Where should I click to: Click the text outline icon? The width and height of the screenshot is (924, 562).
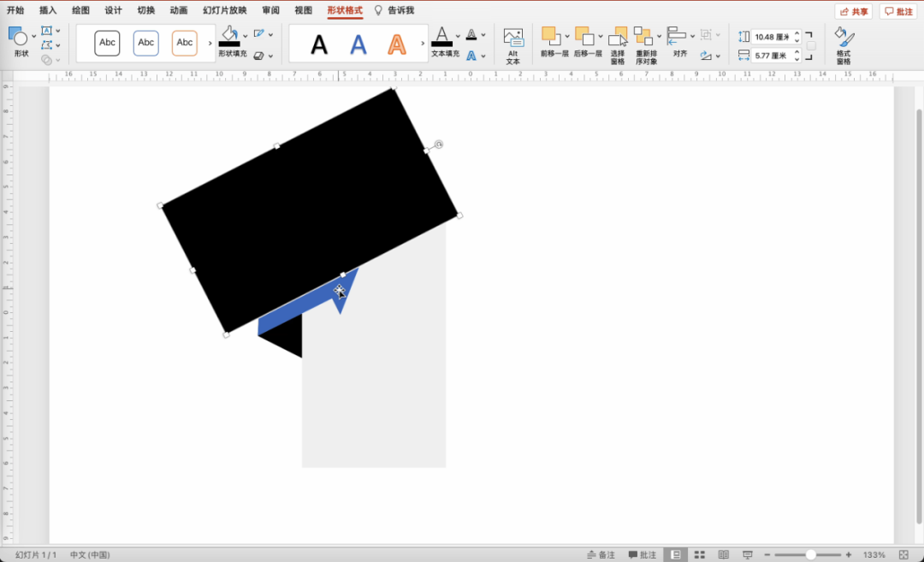pos(471,35)
